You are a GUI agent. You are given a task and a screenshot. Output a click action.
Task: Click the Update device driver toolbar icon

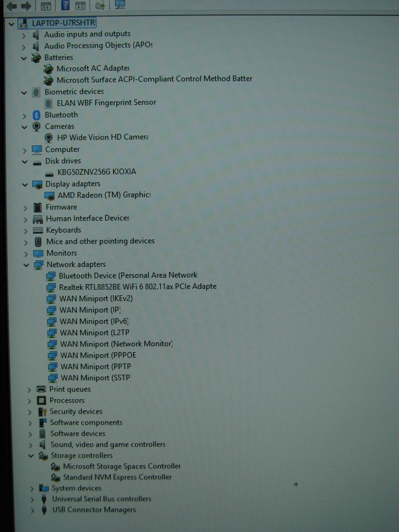pos(99,5)
